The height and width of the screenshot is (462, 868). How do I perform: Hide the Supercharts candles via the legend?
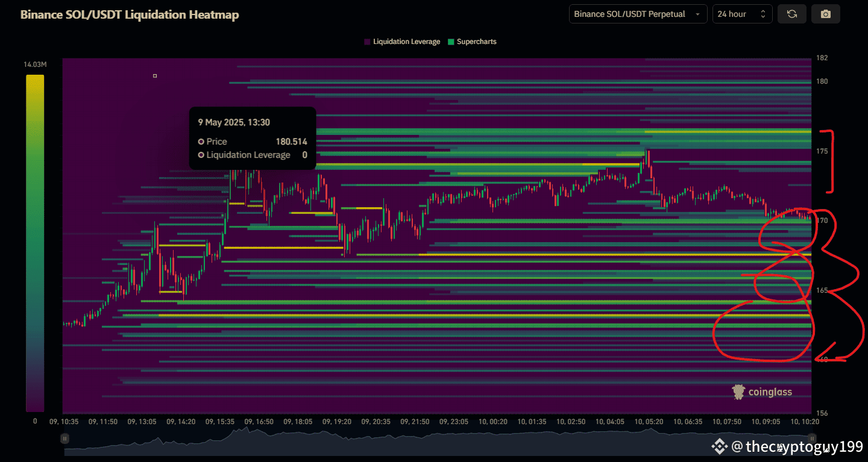pyautogui.click(x=472, y=41)
